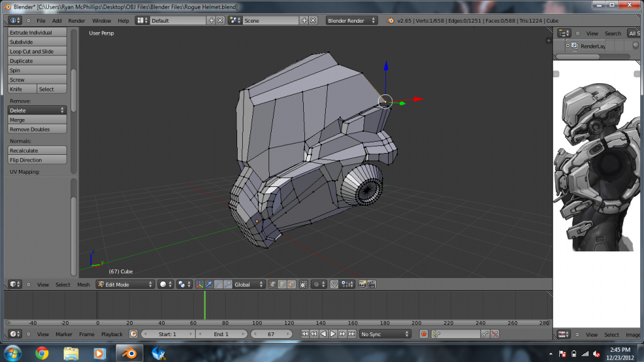Image resolution: width=644 pixels, height=362 pixels.
Task: Click the Knife tool button
Action: point(22,89)
